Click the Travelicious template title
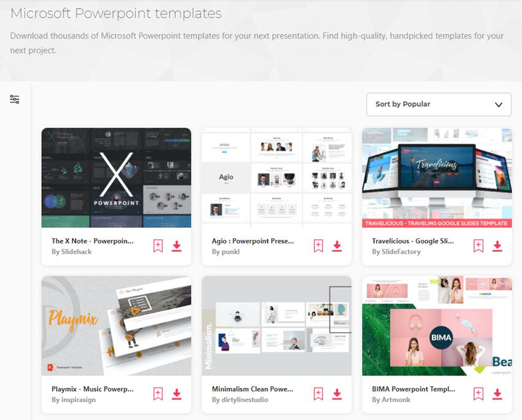This screenshot has width=522, height=420. (x=413, y=241)
